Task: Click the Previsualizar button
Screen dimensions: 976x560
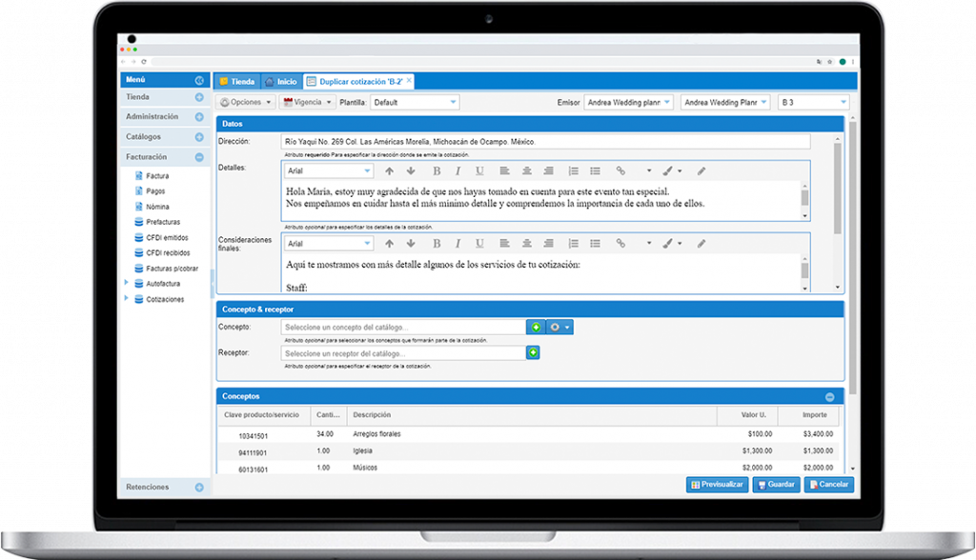Action: (717, 485)
